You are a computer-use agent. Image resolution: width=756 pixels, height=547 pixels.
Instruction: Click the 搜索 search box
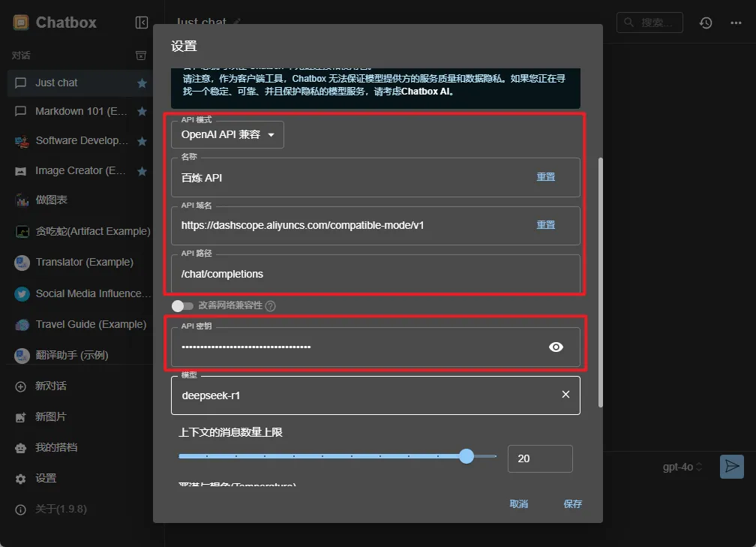(649, 23)
